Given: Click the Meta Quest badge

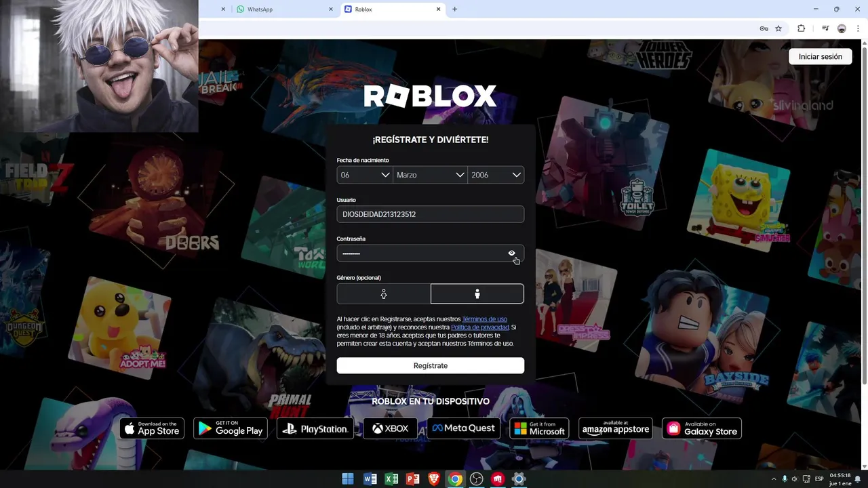Looking at the screenshot, I should click(463, 428).
